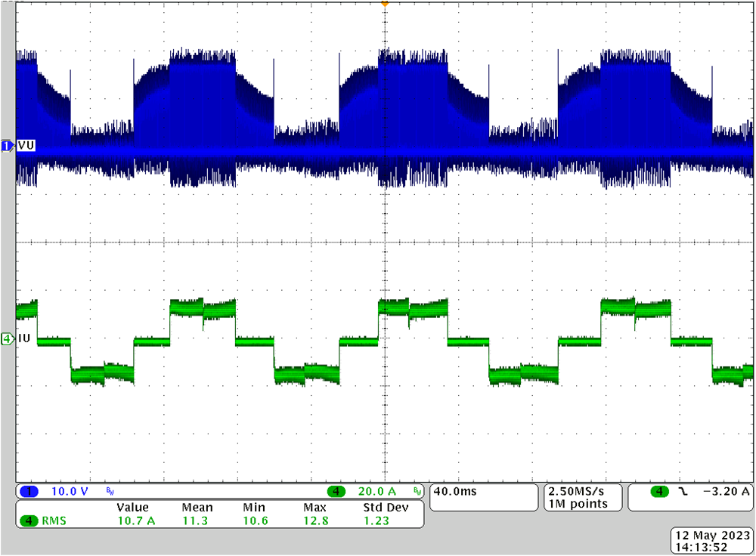Viewport: 756px width, 556px height.
Task: Click the bandwidth limit icon beside 20.0 A
Action: (418, 491)
